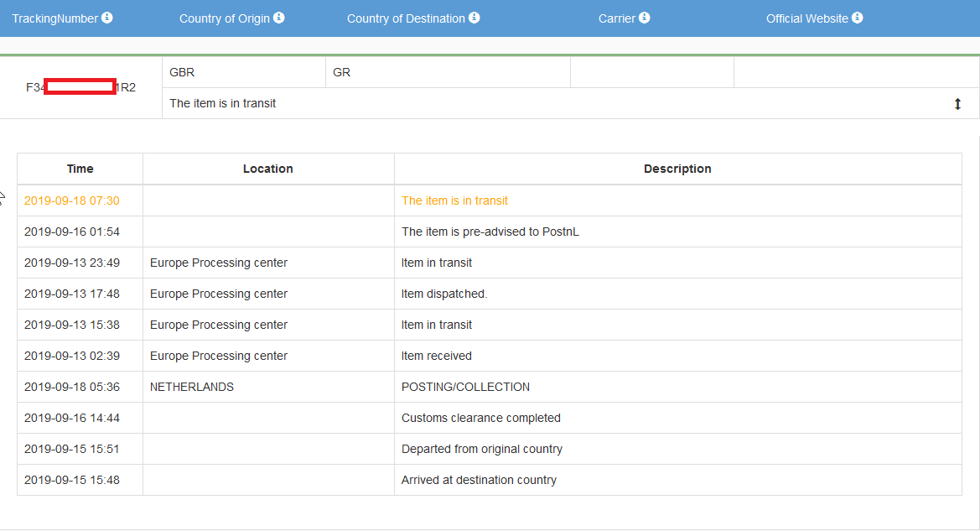Select the orange 'The item is in transit' entry
This screenshot has height=531, width=980.
tap(454, 200)
